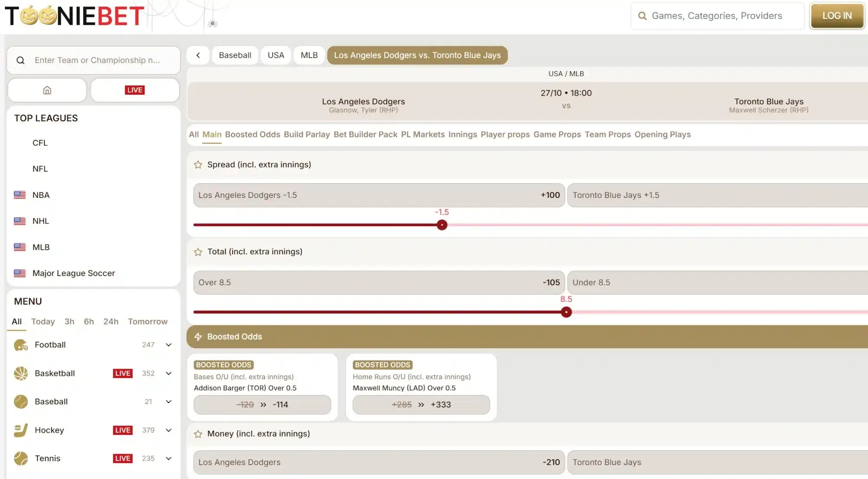The width and height of the screenshot is (868, 479).
Task: Click the LOG IN button
Action: click(836, 16)
